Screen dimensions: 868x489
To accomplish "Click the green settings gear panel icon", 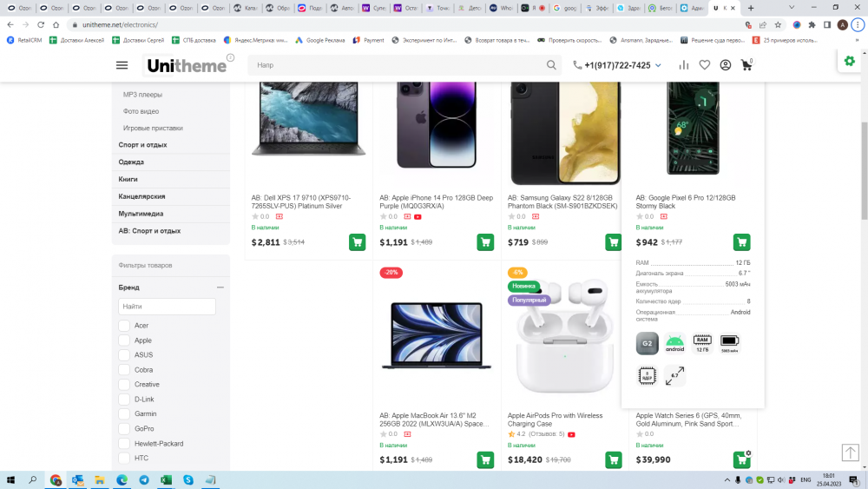I will tap(849, 61).
